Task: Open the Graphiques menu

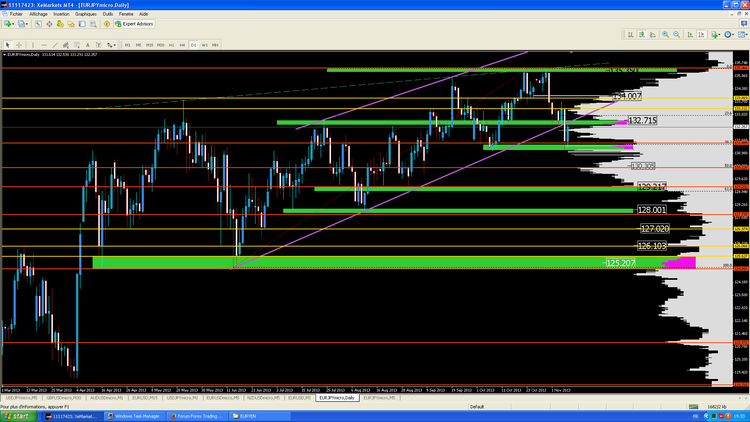Action: (86, 14)
